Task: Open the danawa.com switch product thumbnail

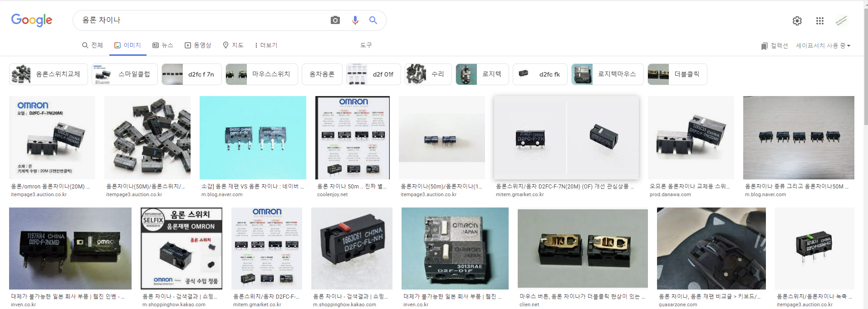Action: click(x=691, y=138)
